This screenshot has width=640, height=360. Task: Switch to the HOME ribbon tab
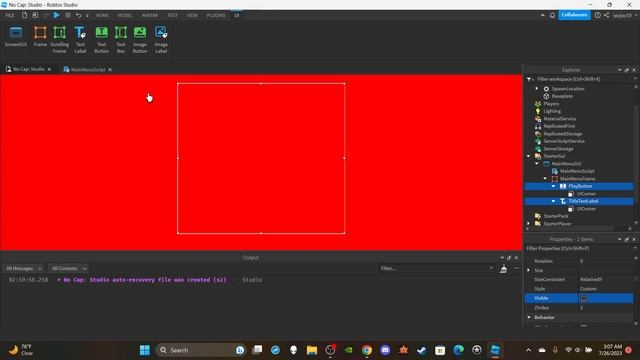102,15
